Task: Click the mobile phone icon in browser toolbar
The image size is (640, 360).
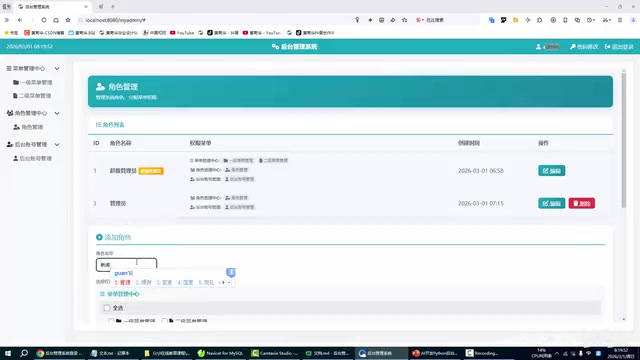Action: pos(565,20)
